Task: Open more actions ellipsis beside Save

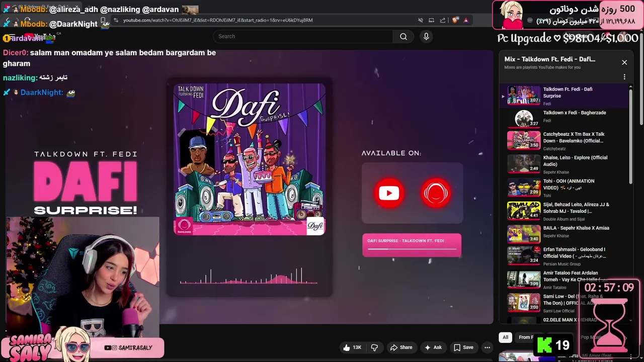Action: click(x=487, y=347)
